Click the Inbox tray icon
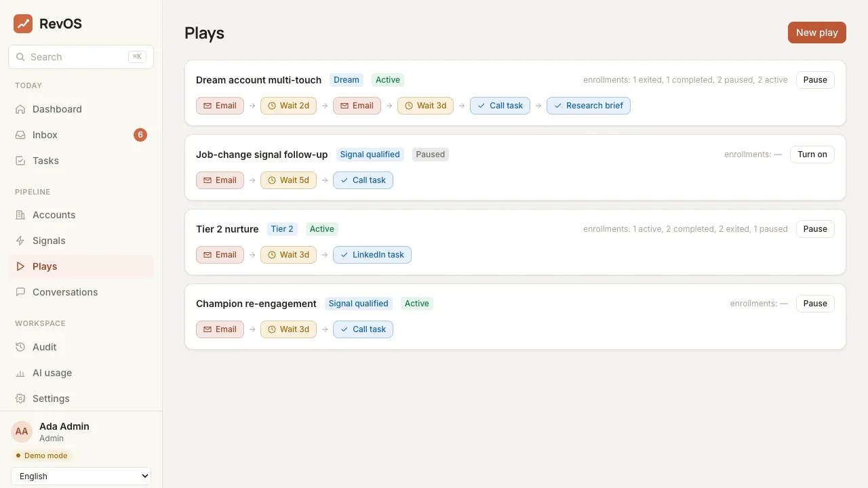 pyautogui.click(x=20, y=135)
